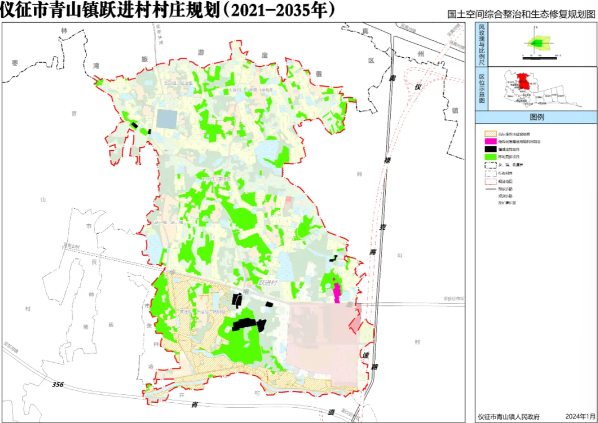
Task: Click the large black parcel in the south
Action: point(249,325)
